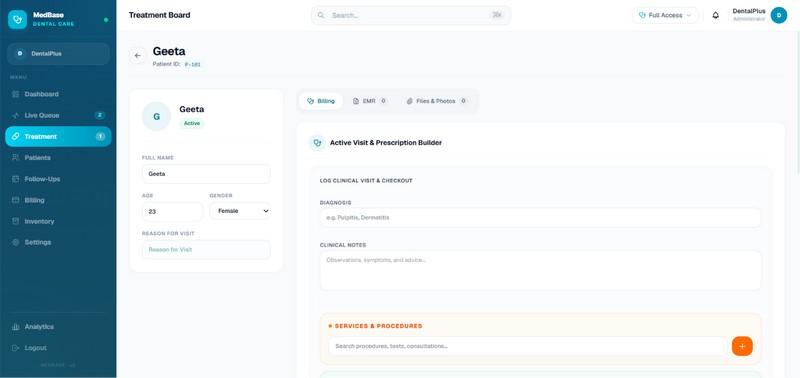
Task: Click the Logout arrow icon
Action: coord(15,348)
